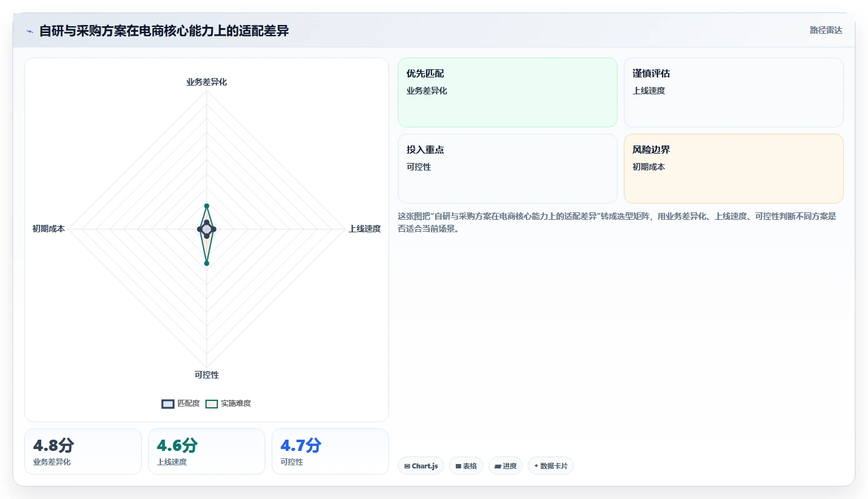Click the 可控性 radar axis label
Screen dimensions: 868x499
click(x=207, y=375)
